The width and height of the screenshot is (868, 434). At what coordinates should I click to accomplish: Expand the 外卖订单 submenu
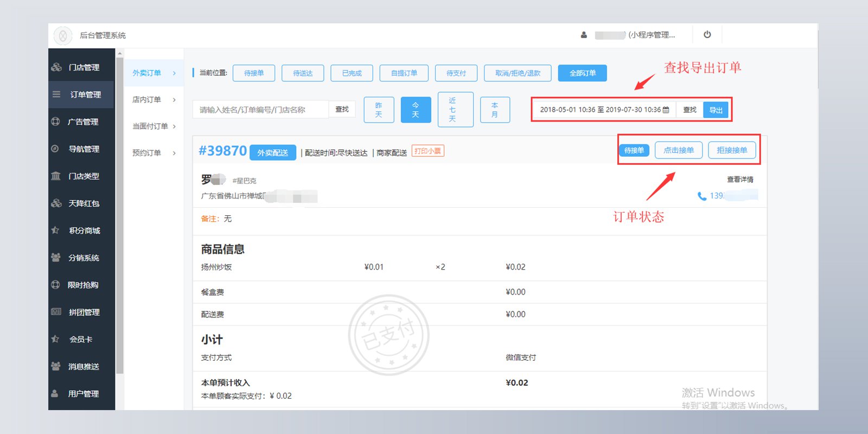coord(154,73)
